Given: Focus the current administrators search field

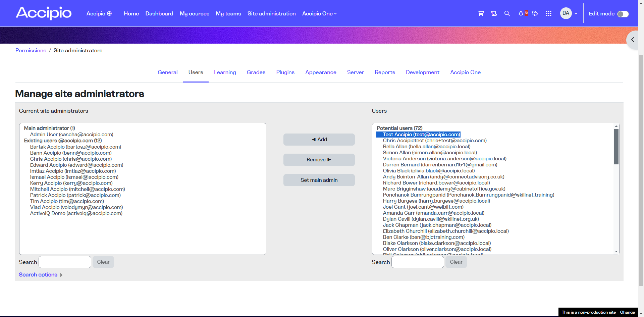Looking at the screenshot, I should click(65, 262).
